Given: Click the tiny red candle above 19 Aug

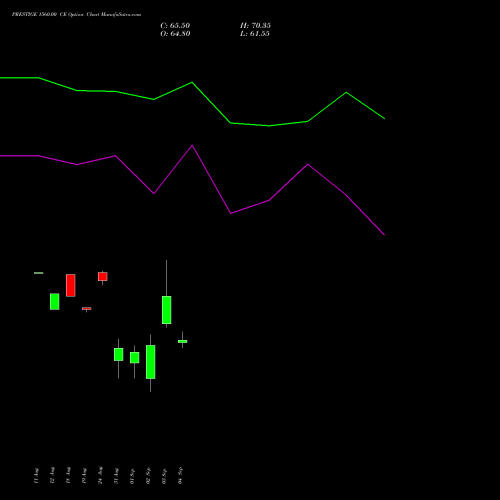Looking at the screenshot, I should tap(87, 309).
